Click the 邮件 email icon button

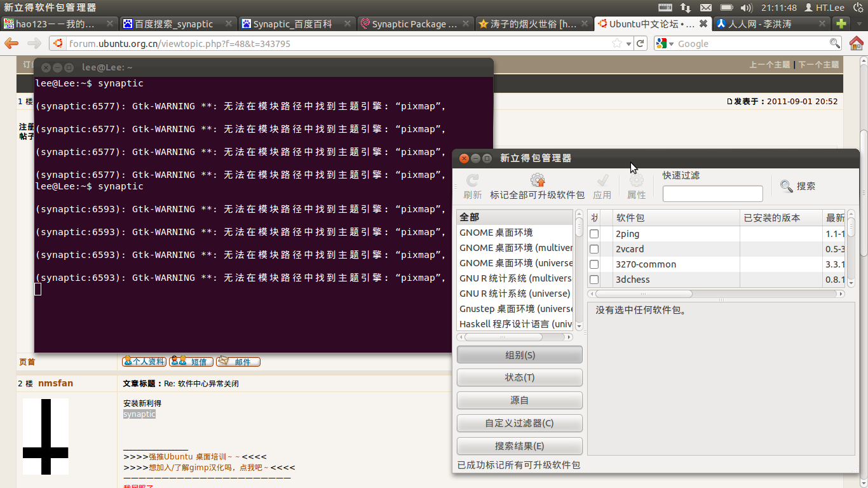point(238,361)
